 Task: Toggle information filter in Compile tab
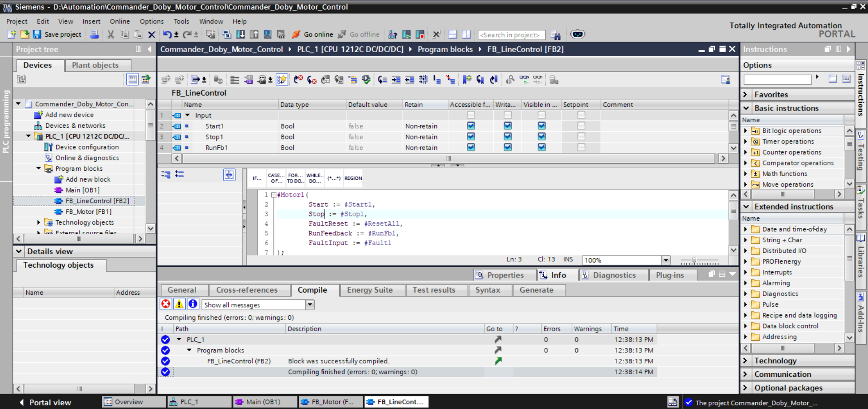pyautogui.click(x=192, y=304)
